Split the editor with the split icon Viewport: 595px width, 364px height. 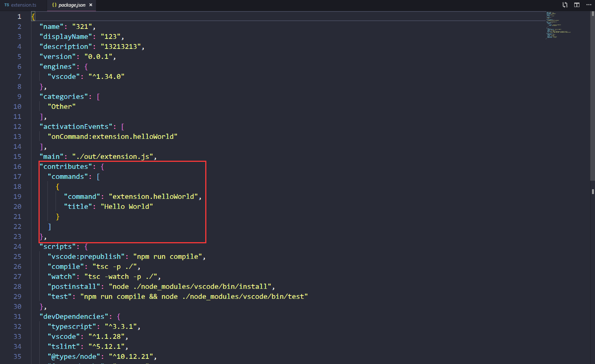pos(577,5)
